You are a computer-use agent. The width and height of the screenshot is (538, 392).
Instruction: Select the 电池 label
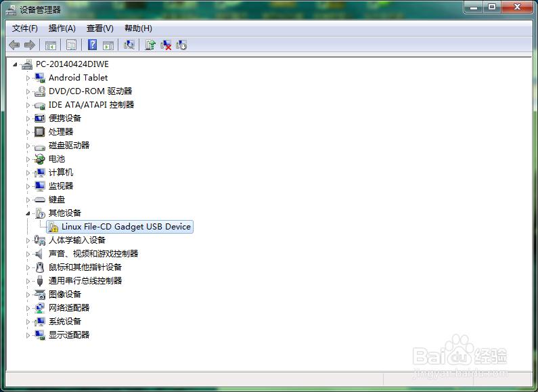pyautogui.click(x=57, y=159)
